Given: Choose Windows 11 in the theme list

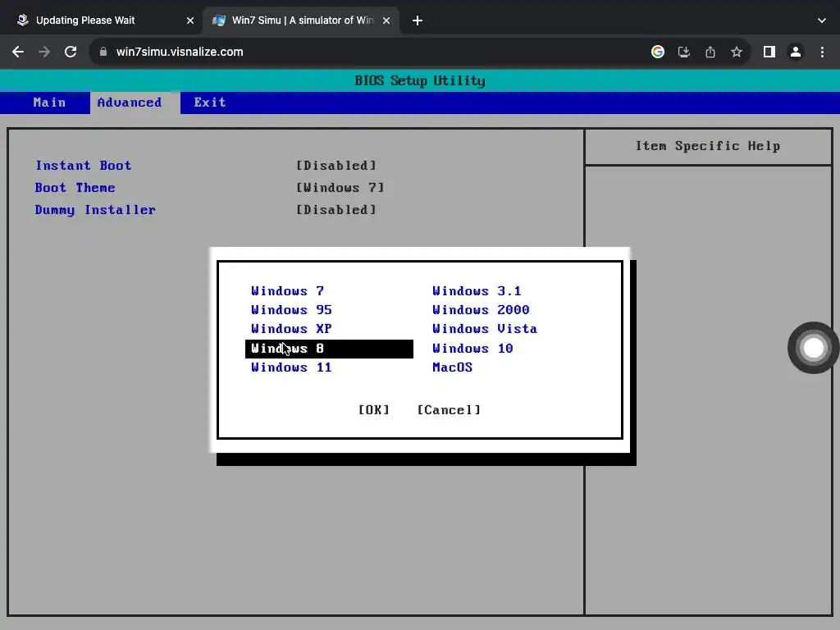Looking at the screenshot, I should tap(291, 367).
